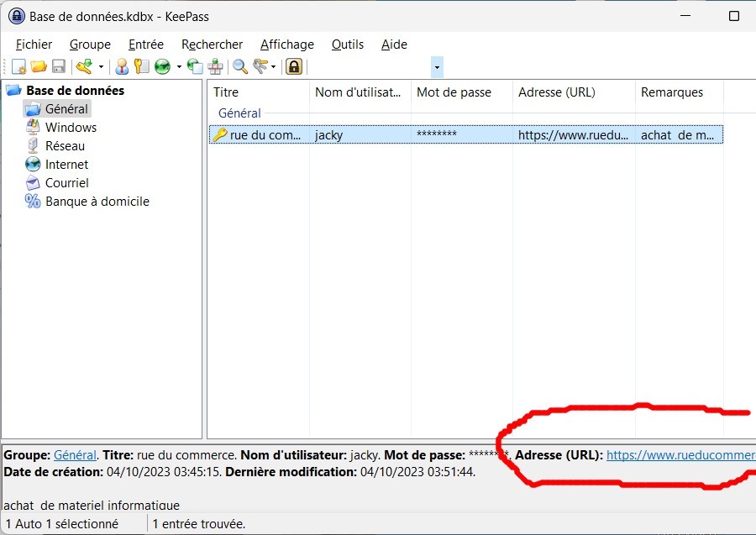Select the Internet group in the tree
756x535 pixels.
pos(66,165)
